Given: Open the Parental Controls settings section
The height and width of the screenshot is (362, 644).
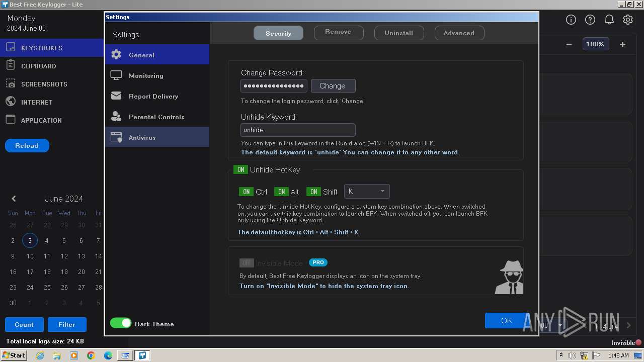Looking at the screenshot, I should (x=157, y=117).
